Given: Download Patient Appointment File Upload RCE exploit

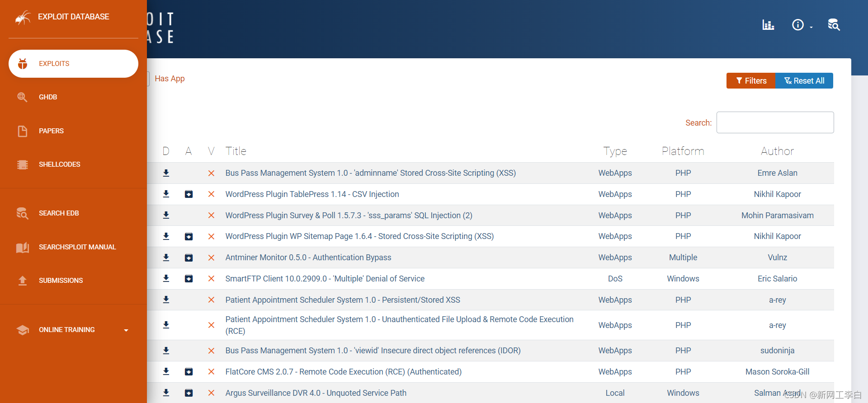Looking at the screenshot, I should tap(166, 325).
